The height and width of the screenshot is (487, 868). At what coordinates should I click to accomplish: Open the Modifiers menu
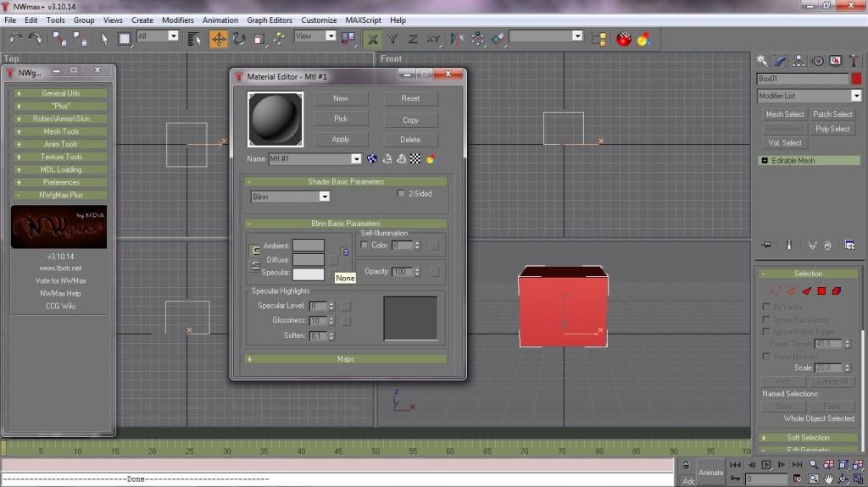pos(177,19)
